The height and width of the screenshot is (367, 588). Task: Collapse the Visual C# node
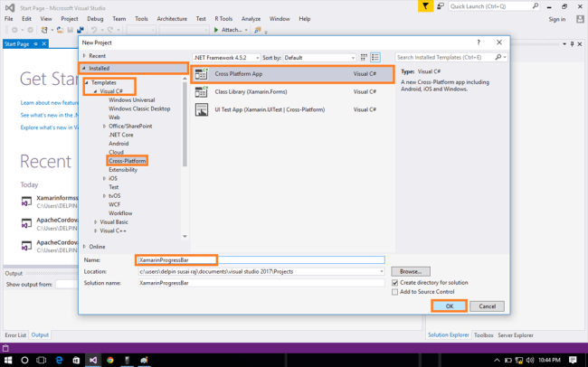coord(95,91)
